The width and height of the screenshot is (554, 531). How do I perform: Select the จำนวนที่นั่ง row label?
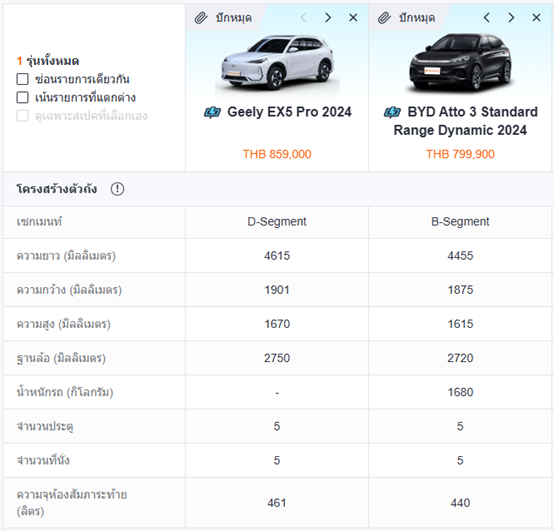click(x=43, y=460)
